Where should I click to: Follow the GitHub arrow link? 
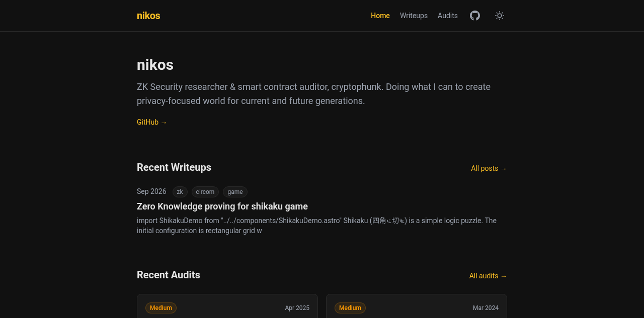152,122
